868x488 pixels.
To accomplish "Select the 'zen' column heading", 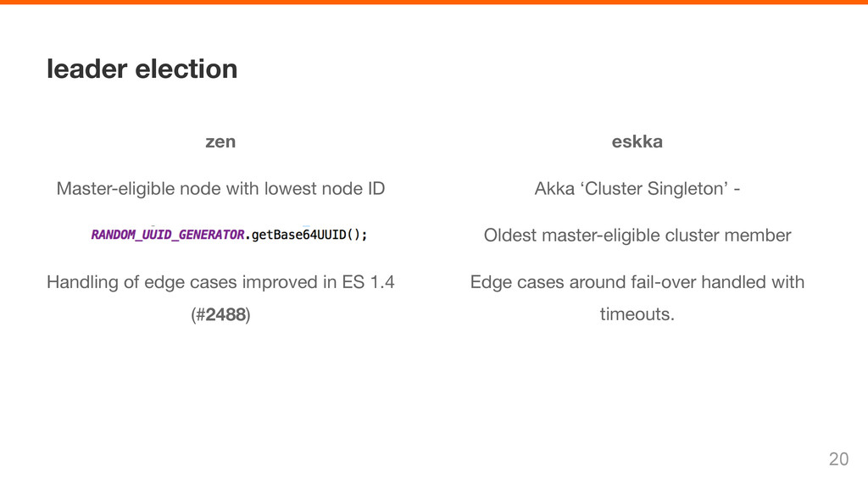I will pyautogui.click(x=220, y=141).
